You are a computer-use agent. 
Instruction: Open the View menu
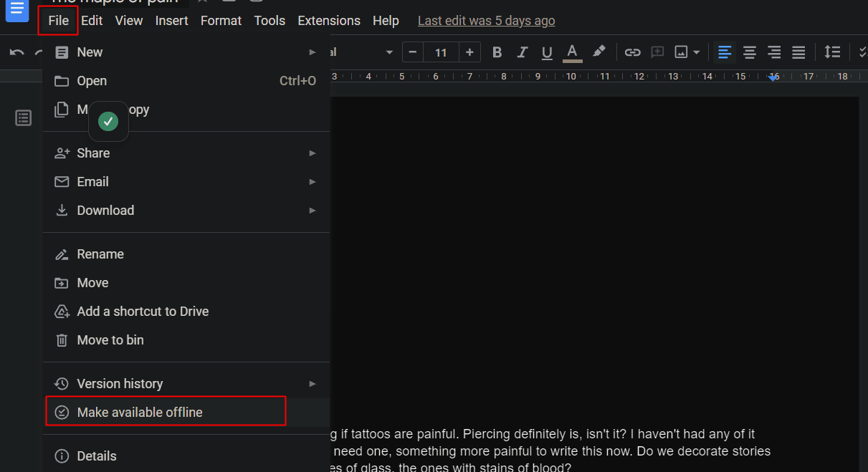coord(129,21)
